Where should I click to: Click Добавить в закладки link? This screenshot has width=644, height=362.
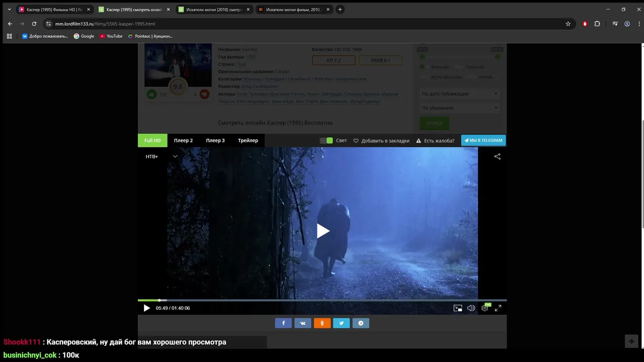(x=381, y=141)
